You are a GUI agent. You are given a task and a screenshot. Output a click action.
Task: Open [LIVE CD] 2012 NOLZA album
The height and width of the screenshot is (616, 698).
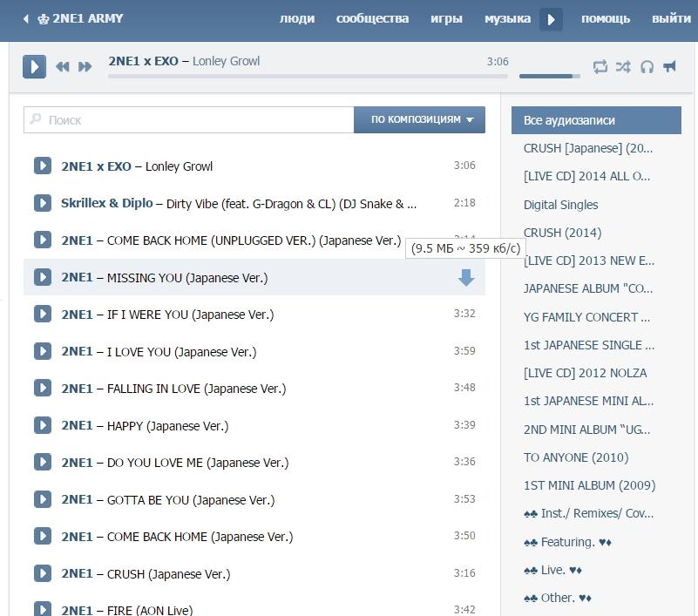coord(585,373)
